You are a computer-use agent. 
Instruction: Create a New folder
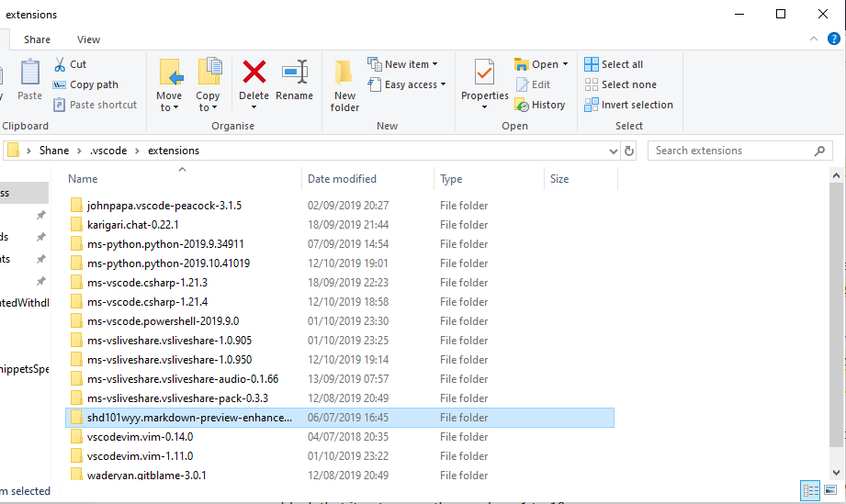(344, 86)
